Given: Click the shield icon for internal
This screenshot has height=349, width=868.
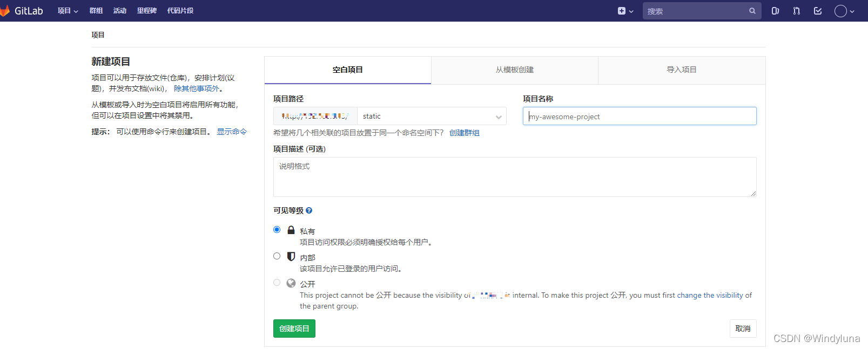Looking at the screenshot, I should point(291,256).
